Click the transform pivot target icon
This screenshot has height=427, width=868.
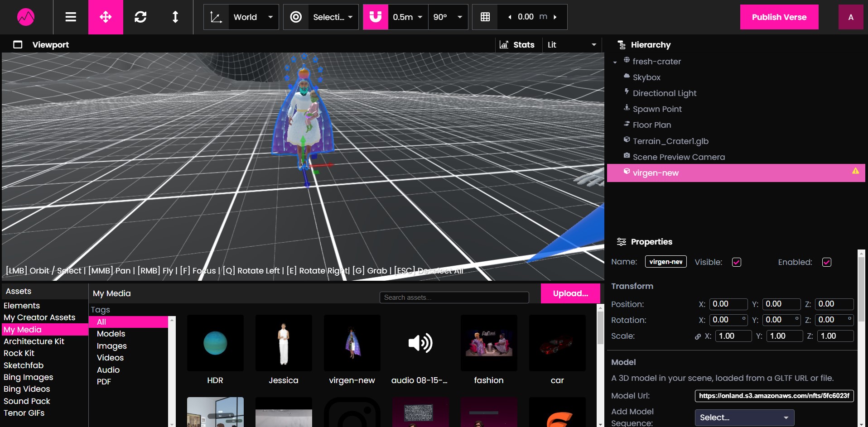[296, 17]
